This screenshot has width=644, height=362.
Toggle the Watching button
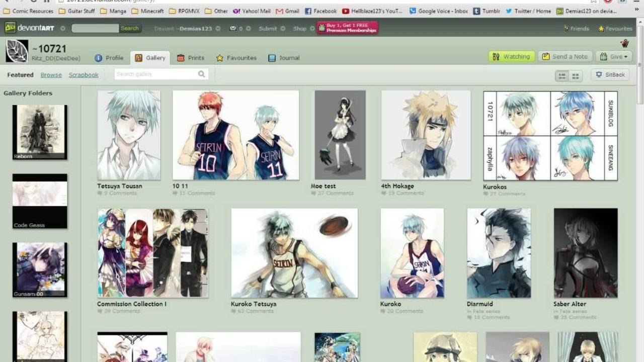[511, 57]
